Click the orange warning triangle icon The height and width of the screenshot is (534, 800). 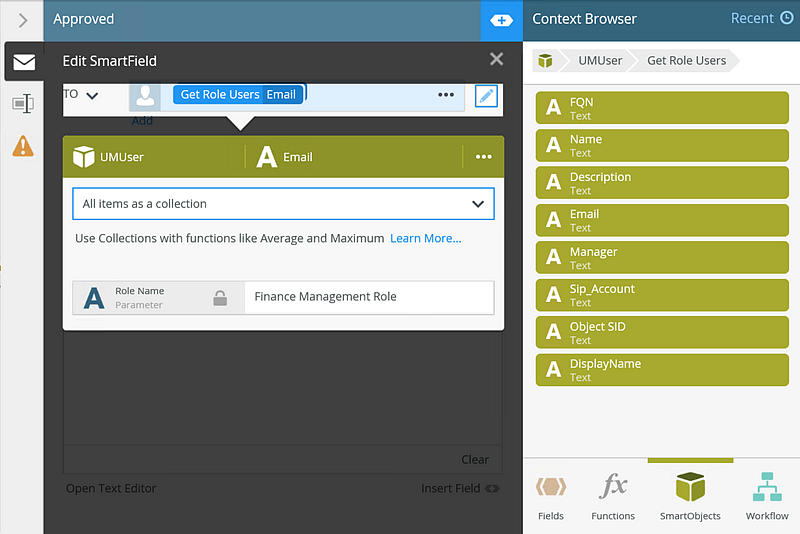click(23, 146)
